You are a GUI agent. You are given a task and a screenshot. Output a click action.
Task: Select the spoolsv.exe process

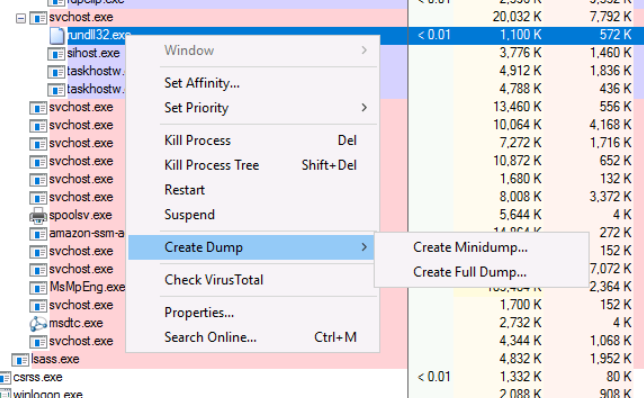pos(80,215)
